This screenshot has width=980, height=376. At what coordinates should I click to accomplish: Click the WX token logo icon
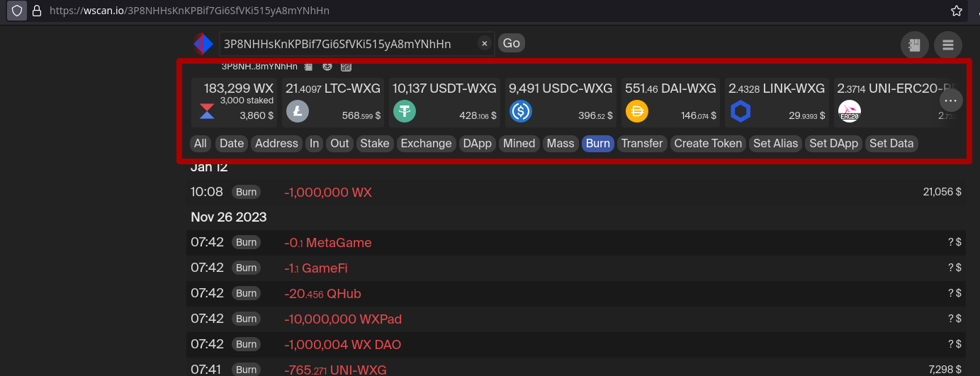click(x=207, y=111)
